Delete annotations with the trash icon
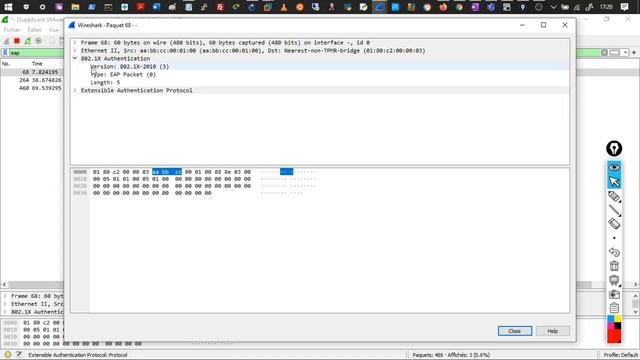The width and height of the screenshot is (640, 360). [x=614, y=266]
